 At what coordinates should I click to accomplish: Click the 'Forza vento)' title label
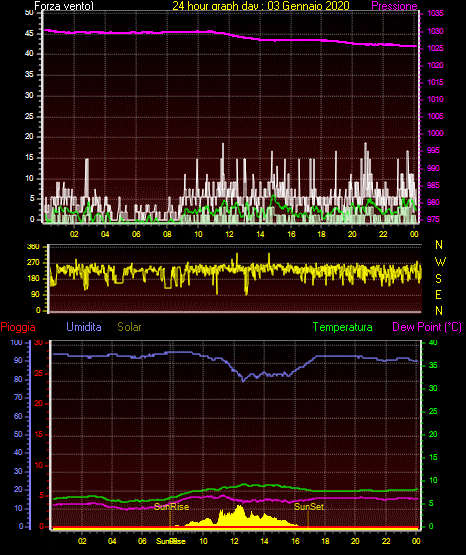tap(64, 6)
